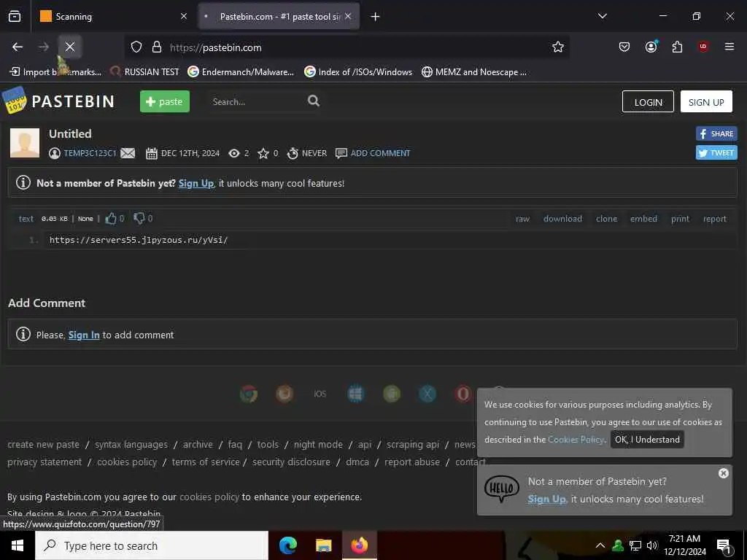Like the paste with thumbs up
Image resolution: width=747 pixels, height=560 pixels.
click(x=111, y=219)
